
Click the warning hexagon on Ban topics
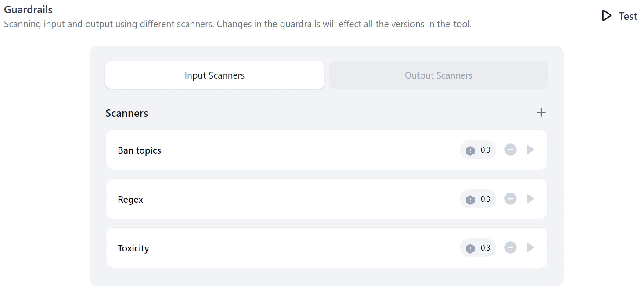coord(469,150)
